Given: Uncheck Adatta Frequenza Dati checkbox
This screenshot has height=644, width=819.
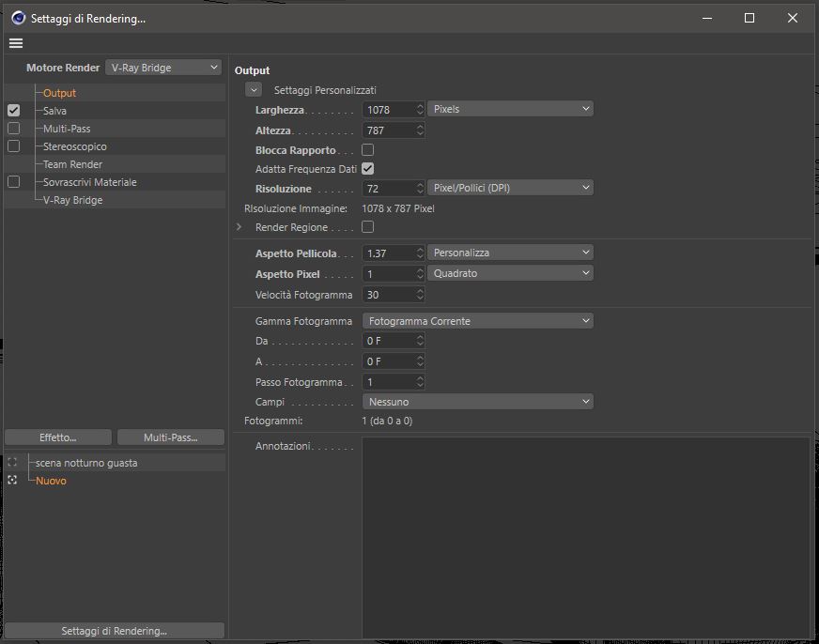Looking at the screenshot, I should pyautogui.click(x=368, y=169).
